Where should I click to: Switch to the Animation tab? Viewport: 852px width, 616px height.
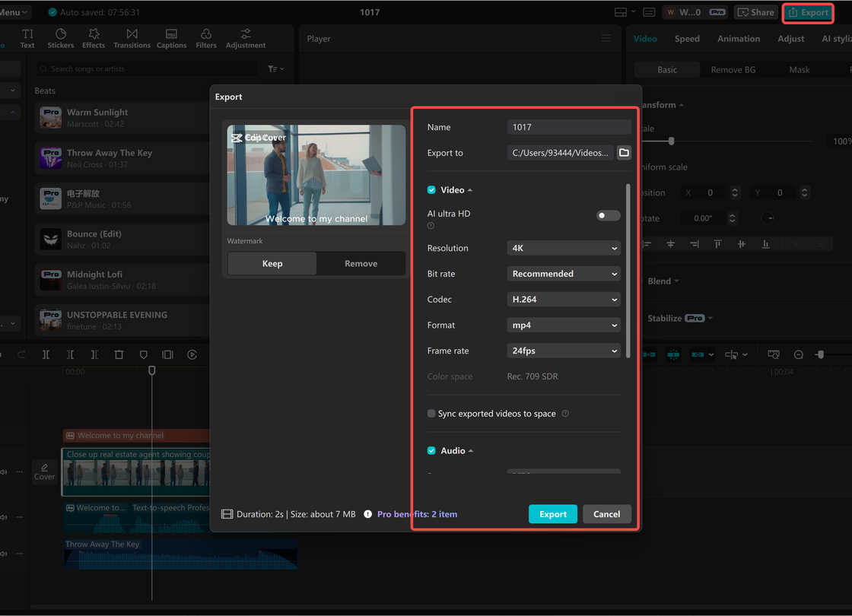tap(738, 39)
